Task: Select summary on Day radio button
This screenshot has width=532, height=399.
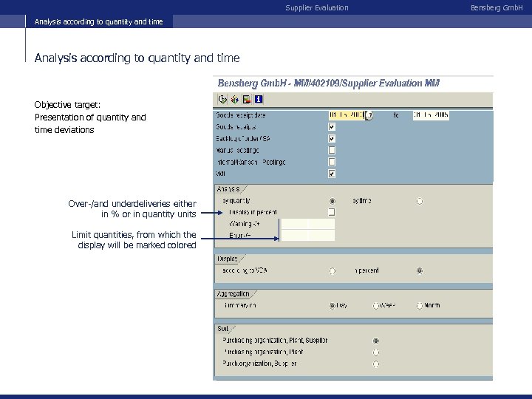Action: point(332,306)
